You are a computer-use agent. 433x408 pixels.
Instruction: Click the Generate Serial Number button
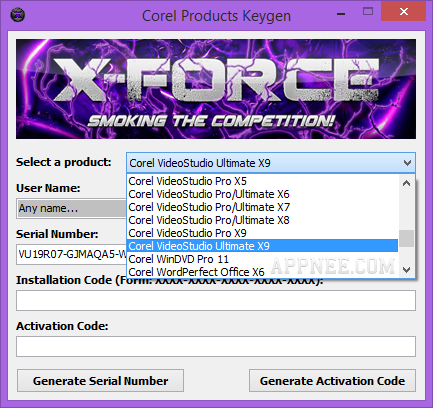pyautogui.click(x=100, y=380)
